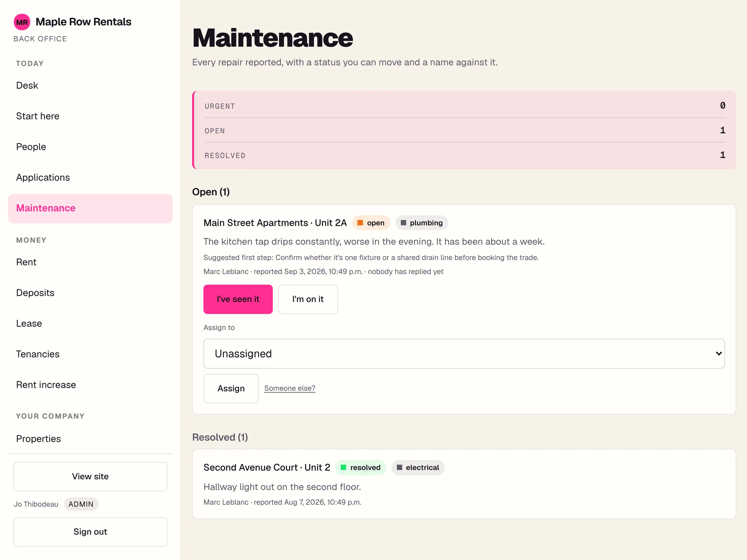Click the green resolved status tag

click(x=360, y=468)
